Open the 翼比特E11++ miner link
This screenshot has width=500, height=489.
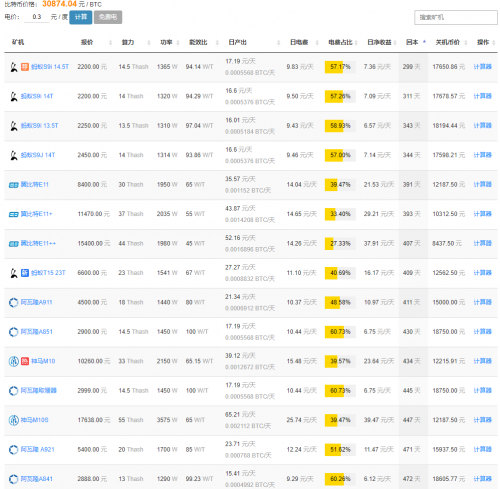click(x=38, y=244)
